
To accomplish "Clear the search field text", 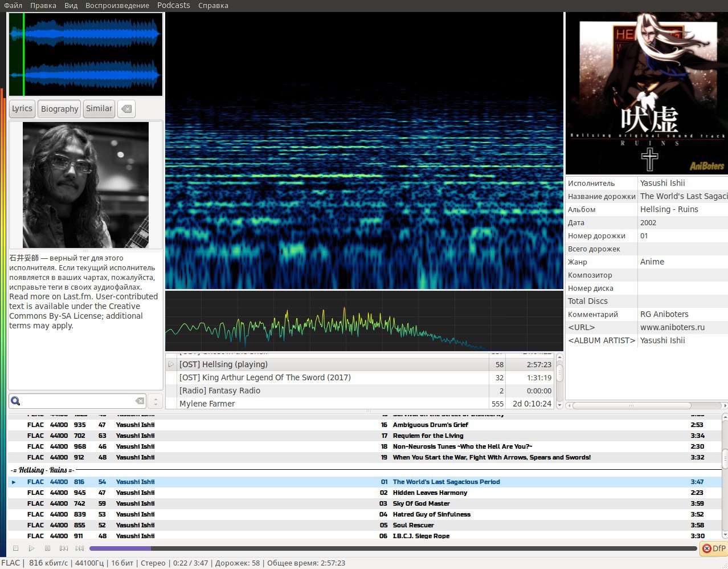I will point(140,401).
